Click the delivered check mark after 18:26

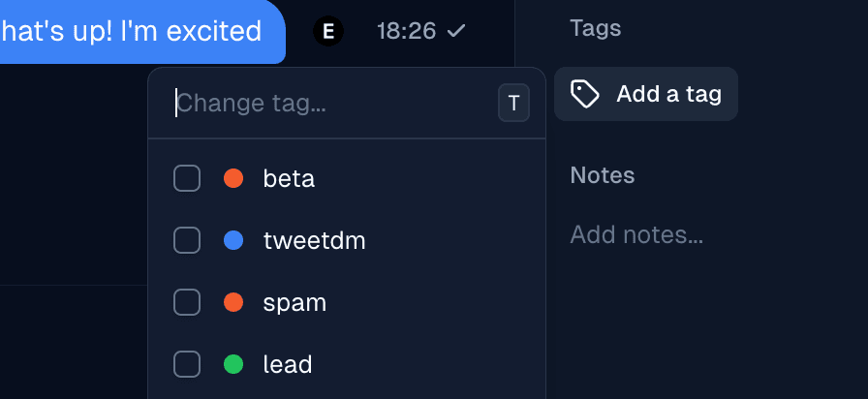[456, 31]
